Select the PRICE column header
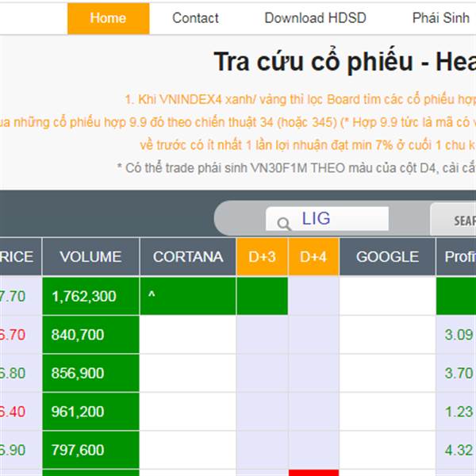The height and width of the screenshot is (476, 476). 21,257
